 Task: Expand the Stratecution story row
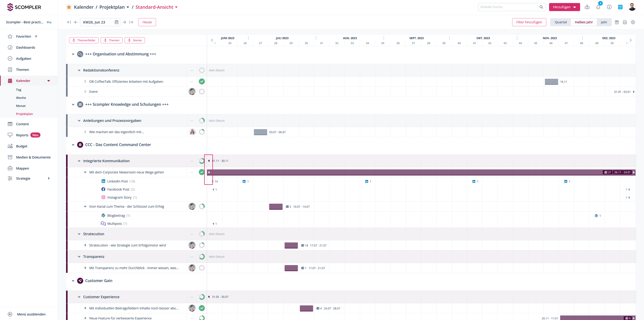tap(85, 245)
